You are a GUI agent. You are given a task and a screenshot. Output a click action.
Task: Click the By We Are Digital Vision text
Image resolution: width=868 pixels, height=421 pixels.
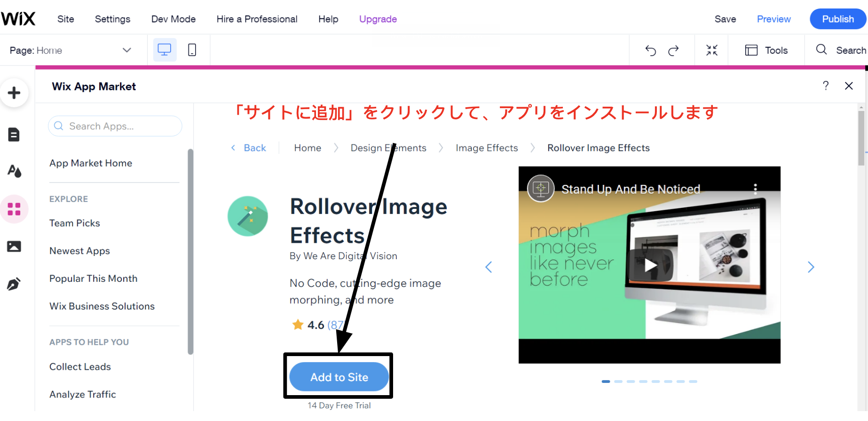click(x=343, y=256)
